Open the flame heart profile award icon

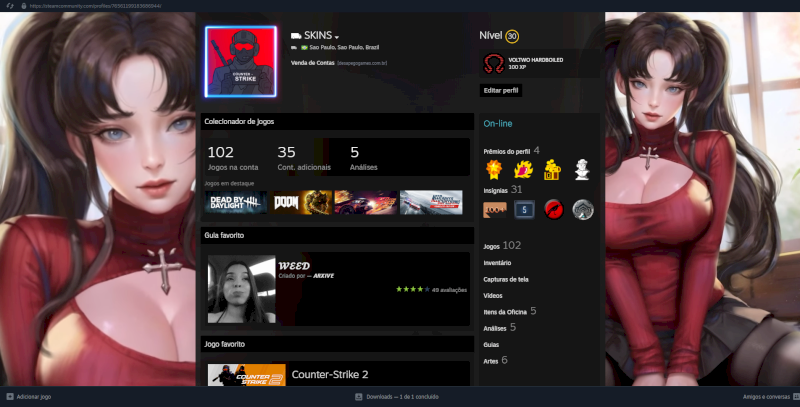click(523, 170)
